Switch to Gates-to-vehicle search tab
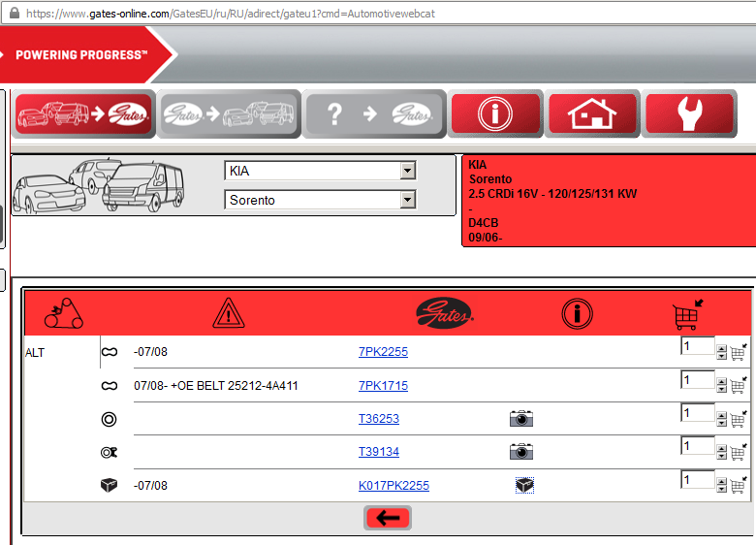756x545 pixels. [229, 114]
